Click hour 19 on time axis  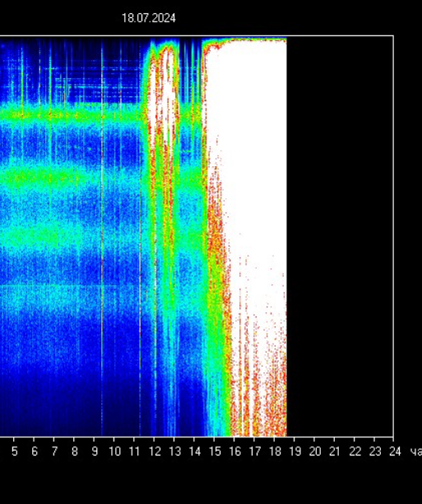(295, 451)
